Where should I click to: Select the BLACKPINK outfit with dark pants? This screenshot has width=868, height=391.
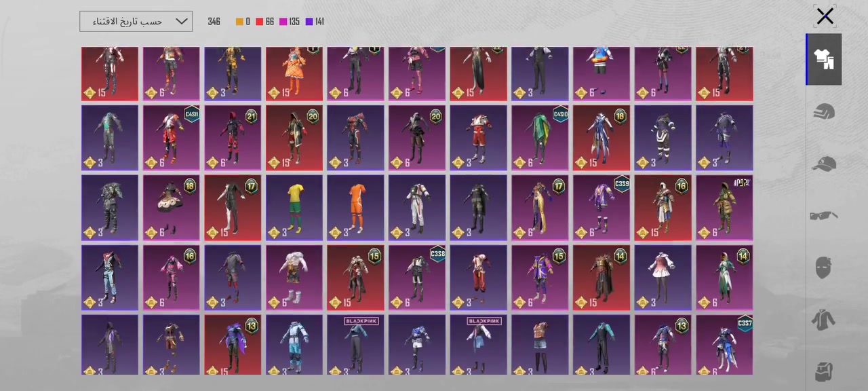355,345
